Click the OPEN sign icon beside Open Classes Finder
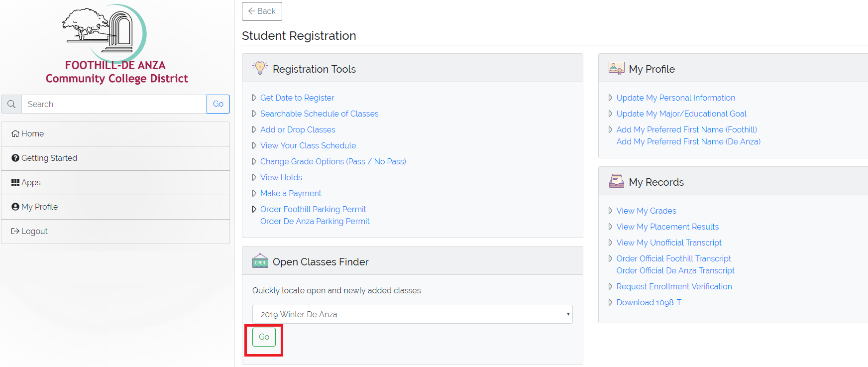Image resolution: width=868 pixels, height=367 pixels. pos(260,261)
